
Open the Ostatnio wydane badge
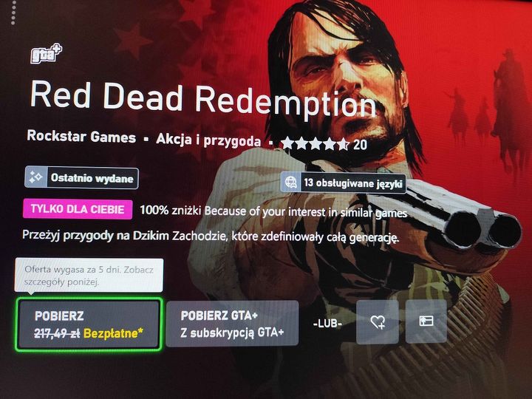(x=81, y=177)
